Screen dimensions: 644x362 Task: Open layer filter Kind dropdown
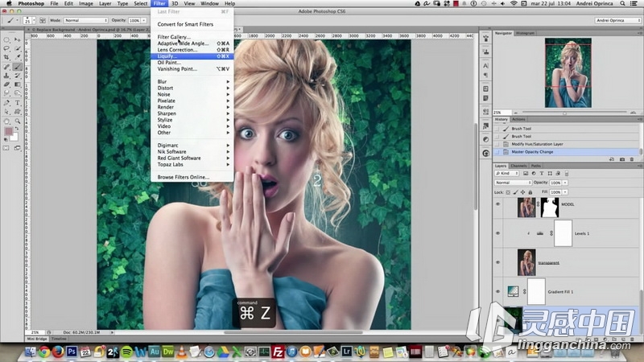coord(507,173)
